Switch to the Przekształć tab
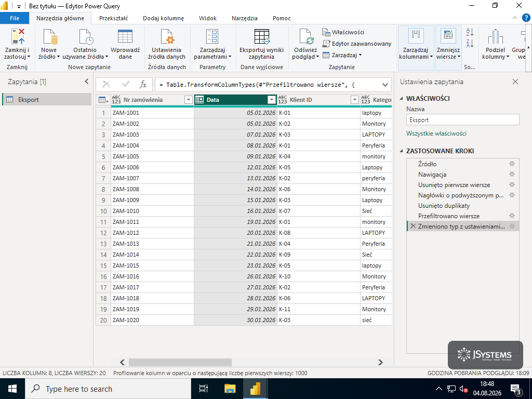This screenshot has height=399, width=532. [x=114, y=18]
